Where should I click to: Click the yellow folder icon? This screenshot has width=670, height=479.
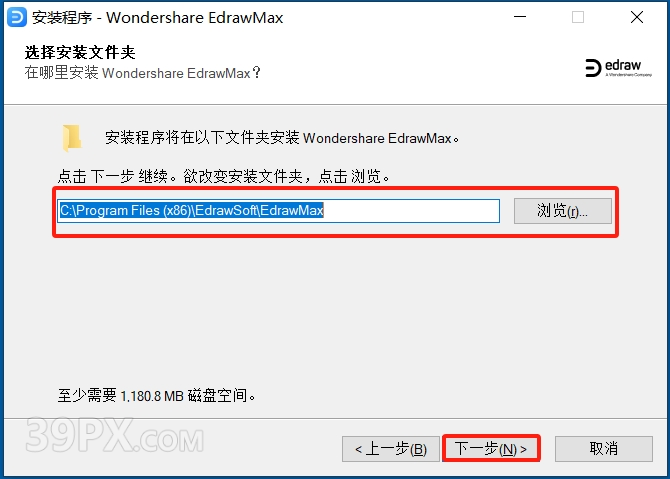tap(72, 138)
